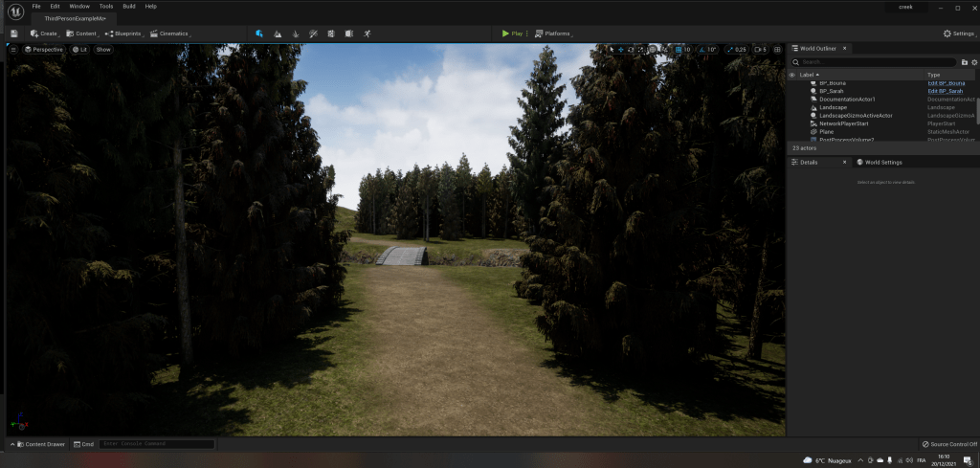Select the Landscape mode icon
The image size is (980, 468).
point(278,33)
